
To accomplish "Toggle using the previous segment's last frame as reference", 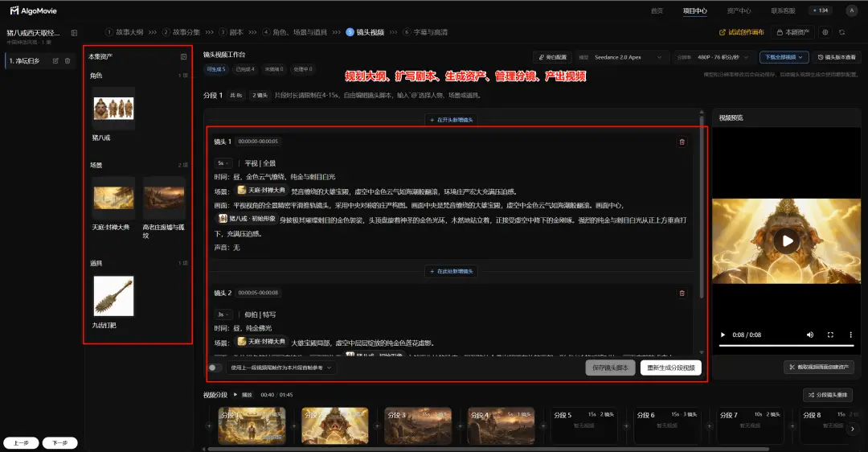I will pyautogui.click(x=215, y=368).
